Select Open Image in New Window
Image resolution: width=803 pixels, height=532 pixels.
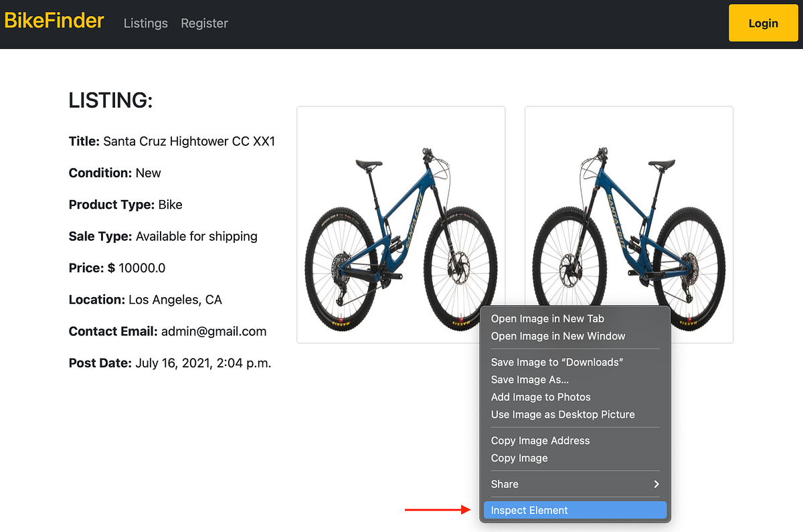pyautogui.click(x=558, y=336)
